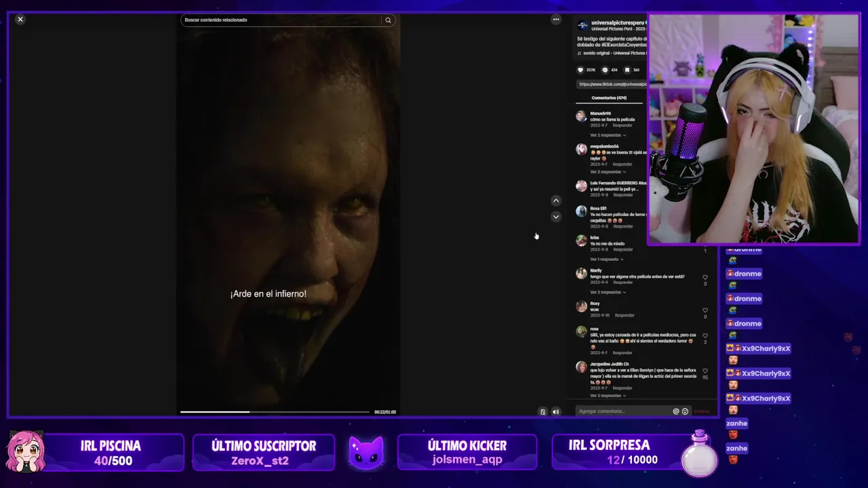868x488 pixels.
Task: Open Luis Fernando GUERRERO's avatar
Action: tap(581, 186)
